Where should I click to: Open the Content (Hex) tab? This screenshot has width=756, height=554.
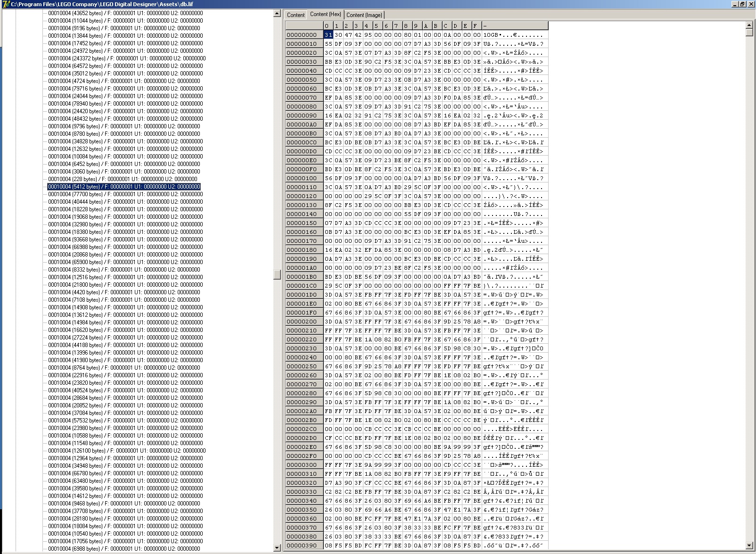pos(325,15)
